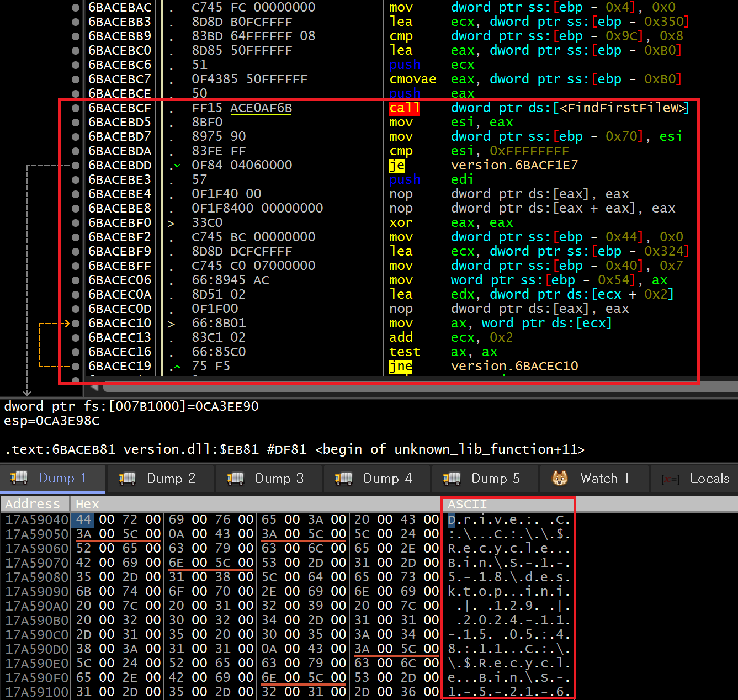
Task: Select lea ecx row at 6BACEBF9
Action: (410, 252)
